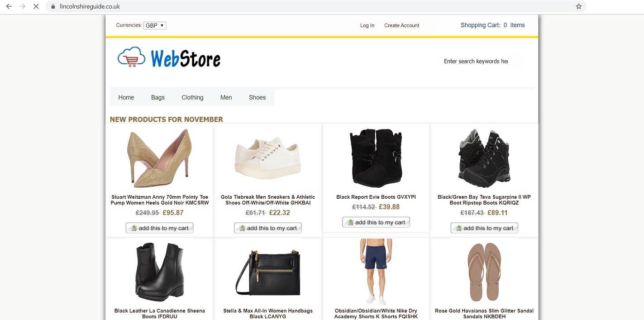Open Stella & Max All-In Handbags title
The image size is (644, 320).
268,314
